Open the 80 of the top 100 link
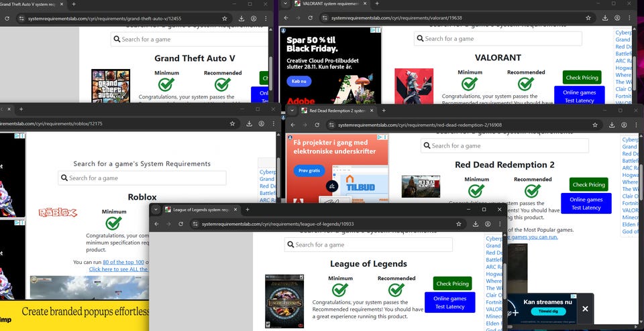Viewport: 644px width, 331px height. click(123, 262)
